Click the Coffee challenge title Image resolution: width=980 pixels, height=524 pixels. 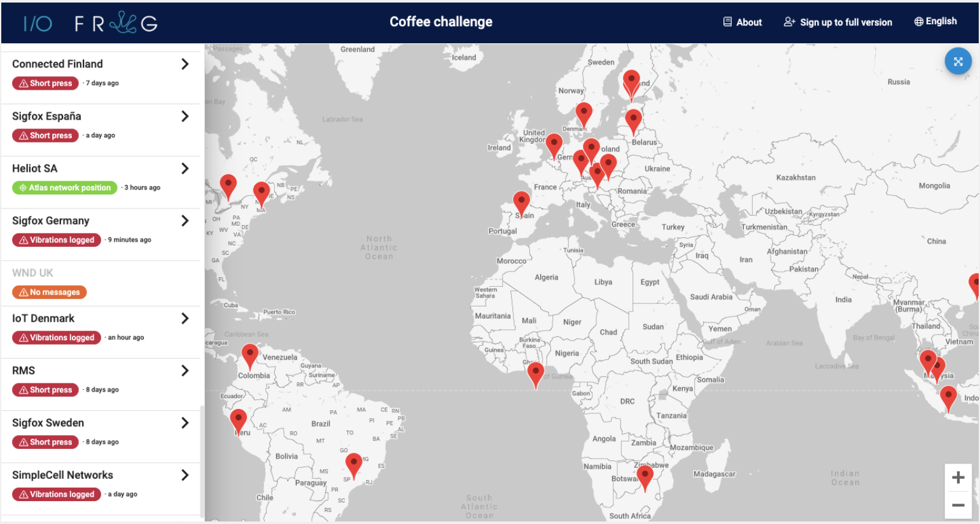441,22
